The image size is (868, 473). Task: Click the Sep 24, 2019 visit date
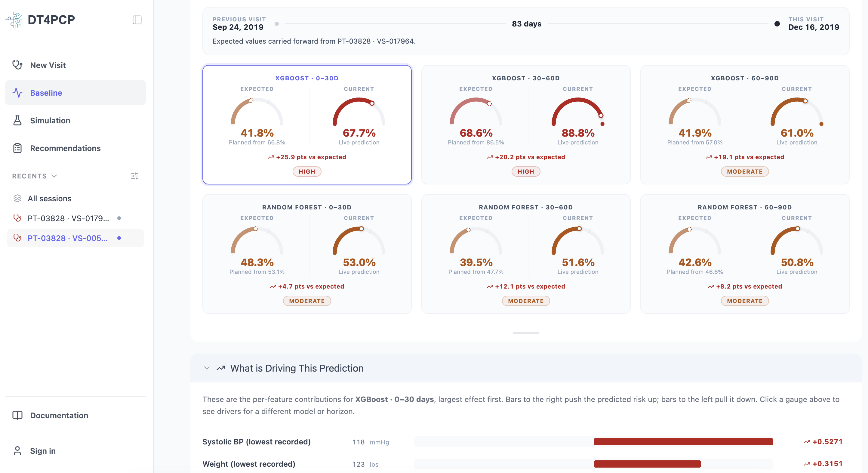(238, 27)
